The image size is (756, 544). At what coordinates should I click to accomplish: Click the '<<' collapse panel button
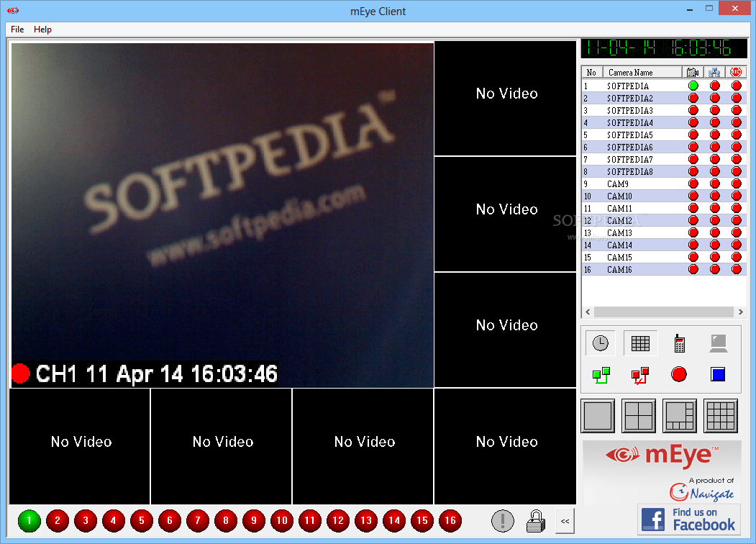(565, 521)
